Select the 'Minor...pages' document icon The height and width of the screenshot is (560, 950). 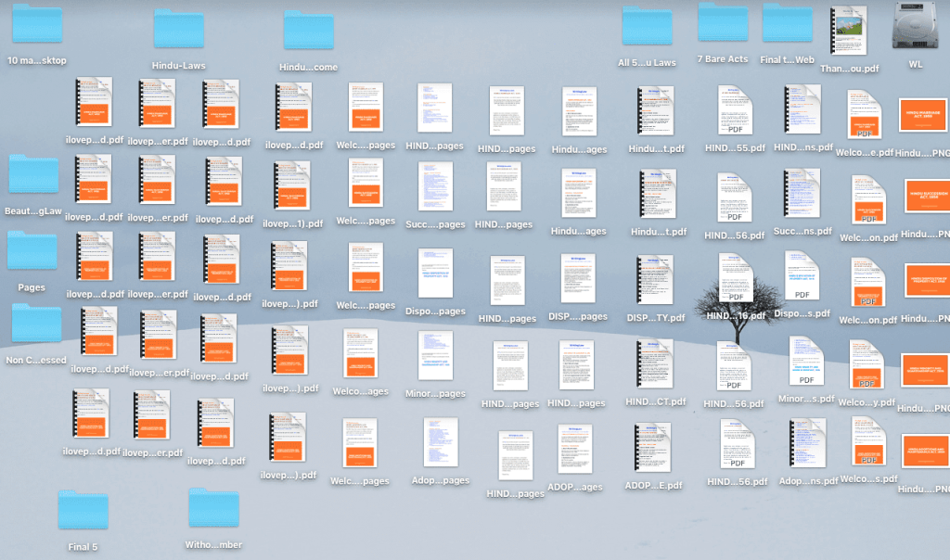(x=435, y=355)
